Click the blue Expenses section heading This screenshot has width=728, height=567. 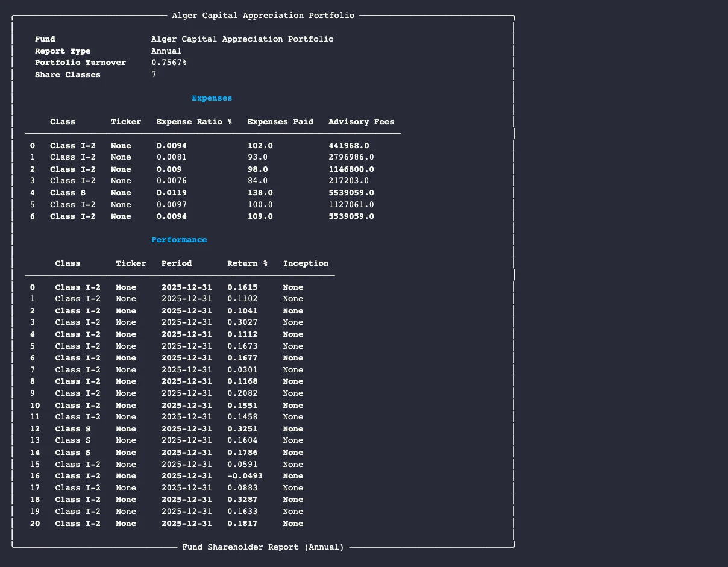coord(212,98)
